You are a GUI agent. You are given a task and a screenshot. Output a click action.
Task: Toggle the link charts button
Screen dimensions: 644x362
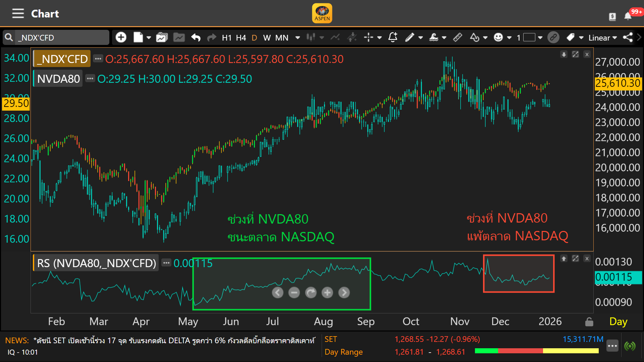tap(553, 37)
